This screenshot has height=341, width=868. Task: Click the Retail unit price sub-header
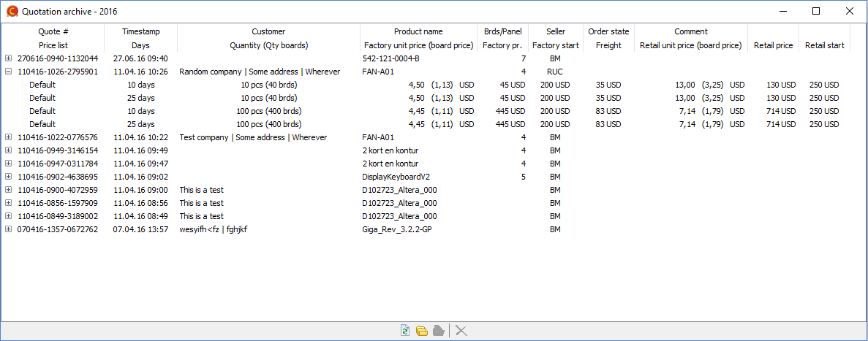691,45
